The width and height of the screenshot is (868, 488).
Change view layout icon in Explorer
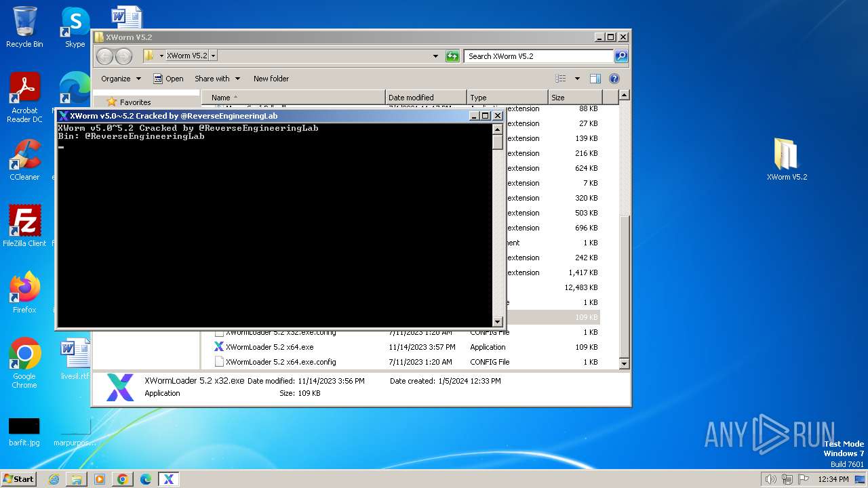click(561, 79)
